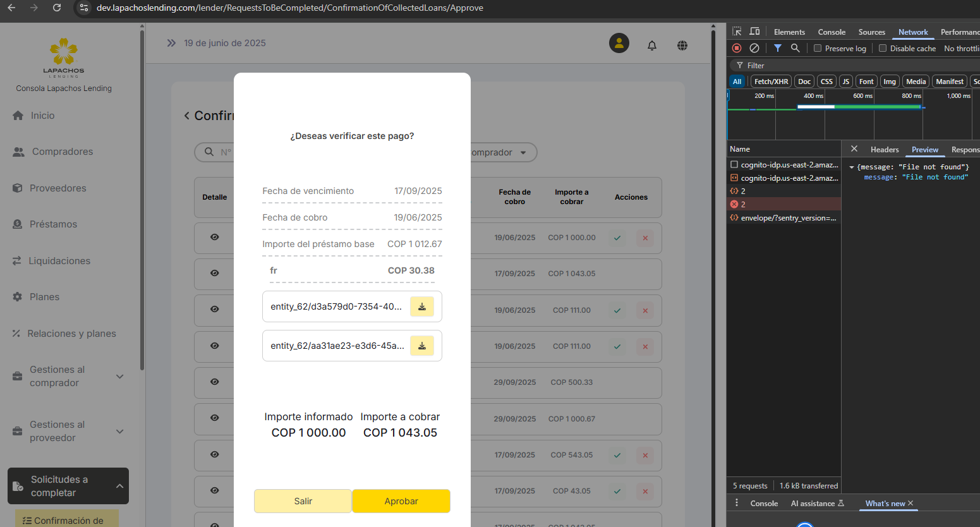Stop recording network log
This screenshot has width=980, height=527.
click(737, 48)
